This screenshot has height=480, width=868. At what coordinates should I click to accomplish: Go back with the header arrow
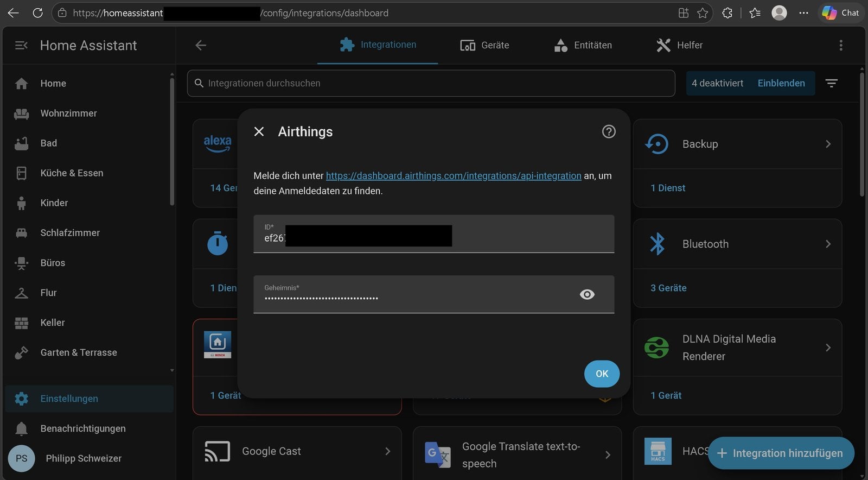pos(201,45)
